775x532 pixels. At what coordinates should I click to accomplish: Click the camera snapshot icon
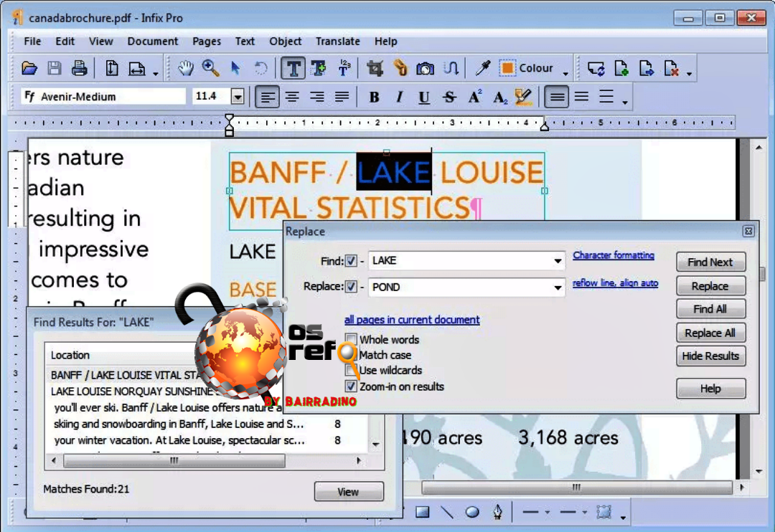425,68
